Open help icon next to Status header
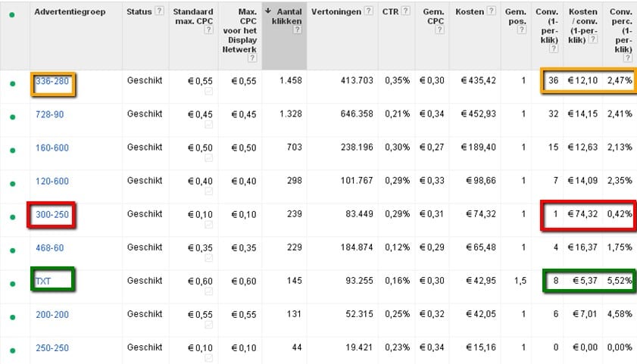Viewport: 637px width, 364px height. 160,11
